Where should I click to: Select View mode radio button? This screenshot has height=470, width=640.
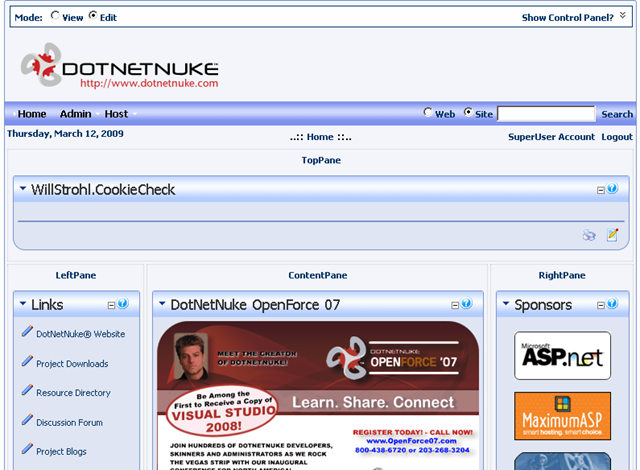(x=55, y=16)
